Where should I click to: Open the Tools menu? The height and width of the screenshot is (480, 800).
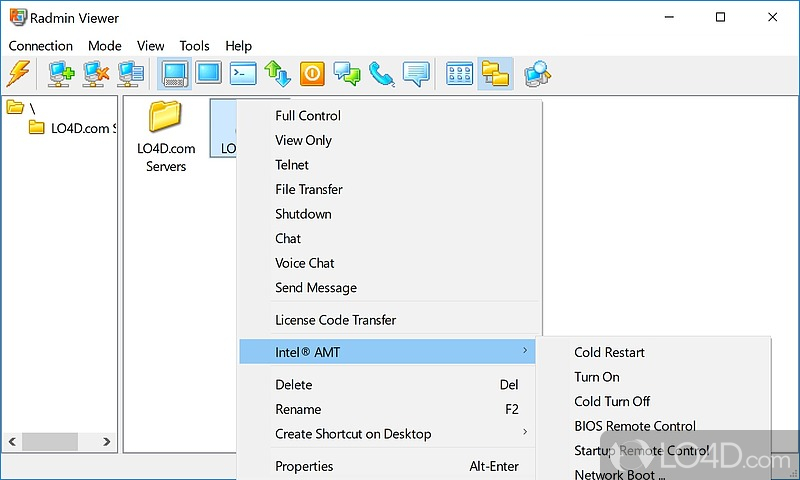point(194,46)
